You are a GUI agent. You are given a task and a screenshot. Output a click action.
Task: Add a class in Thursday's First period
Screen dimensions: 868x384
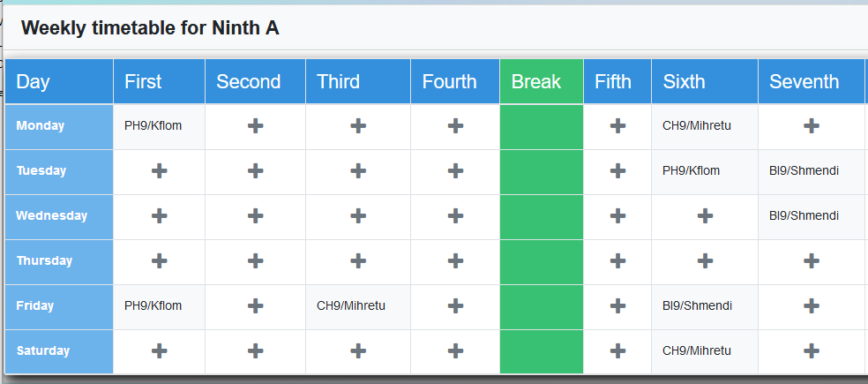[x=159, y=261]
